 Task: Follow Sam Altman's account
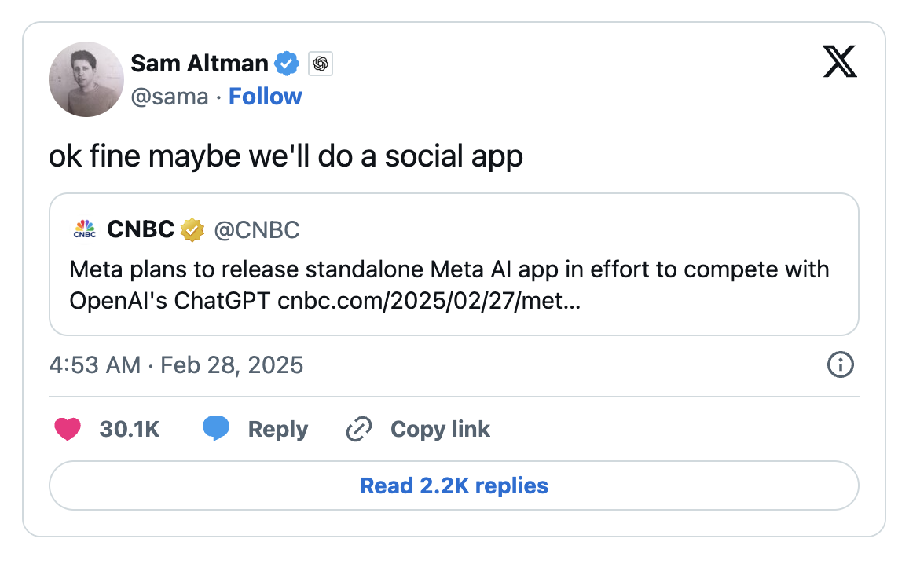coord(265,96)
